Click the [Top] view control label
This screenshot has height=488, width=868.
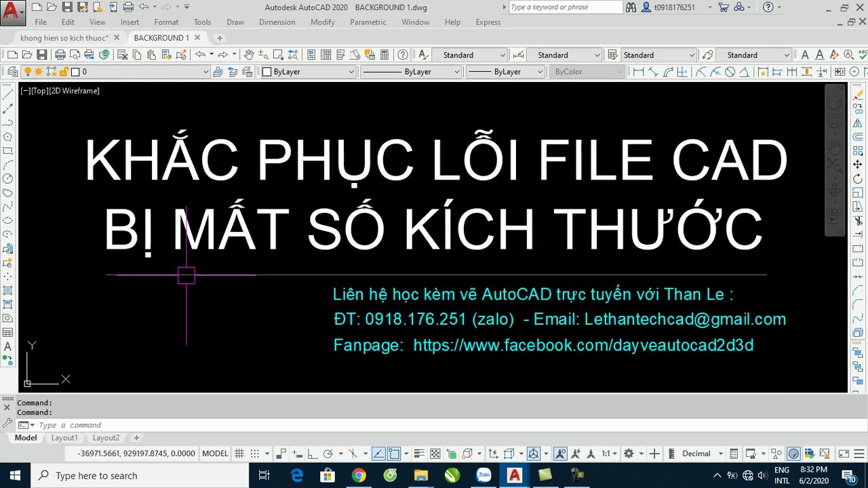pyautogui.click(x=39, y=91)
